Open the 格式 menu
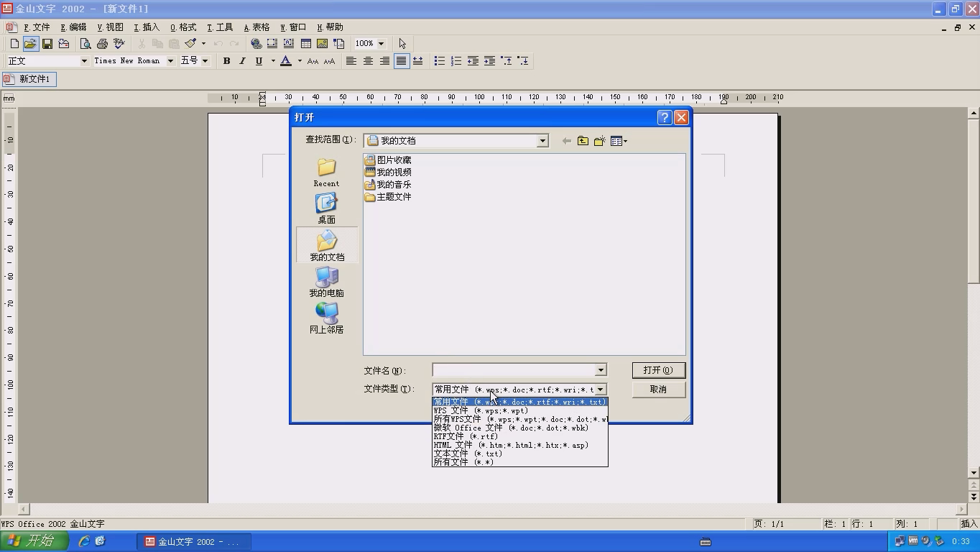980x552 pixels. [x=183, y=27]
